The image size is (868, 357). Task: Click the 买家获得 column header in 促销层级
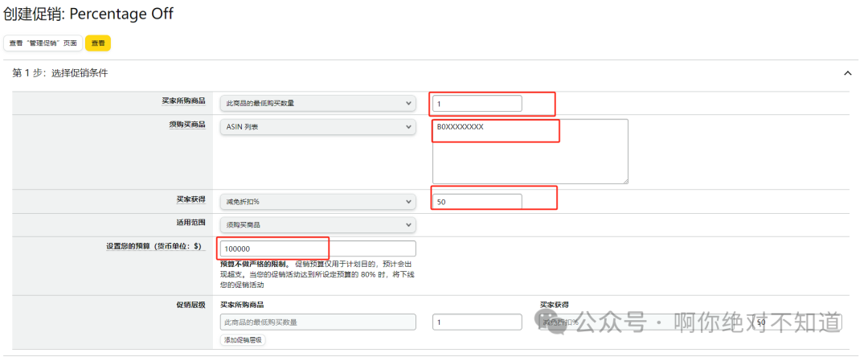(555, 305)
